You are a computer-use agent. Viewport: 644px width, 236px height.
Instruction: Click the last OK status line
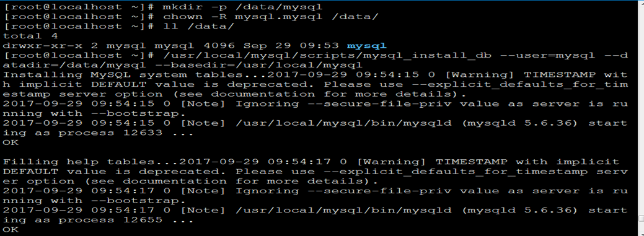click(x=11, y=230)
